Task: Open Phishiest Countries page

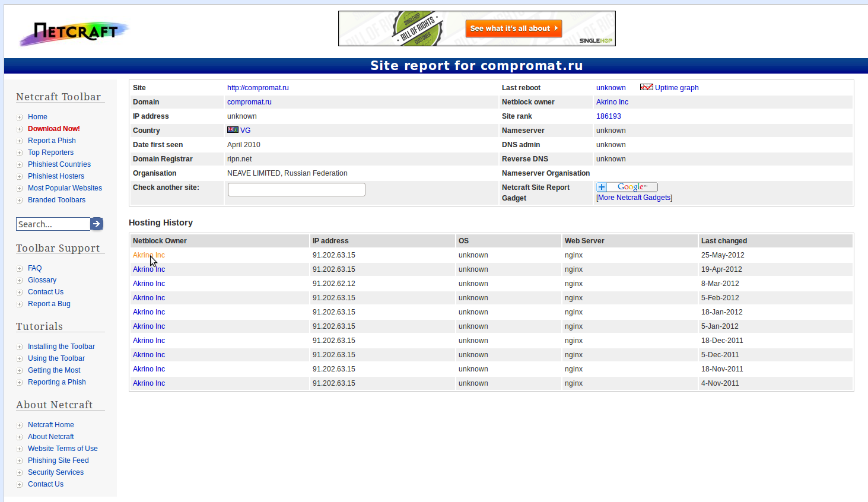Action: coord(59,164)
